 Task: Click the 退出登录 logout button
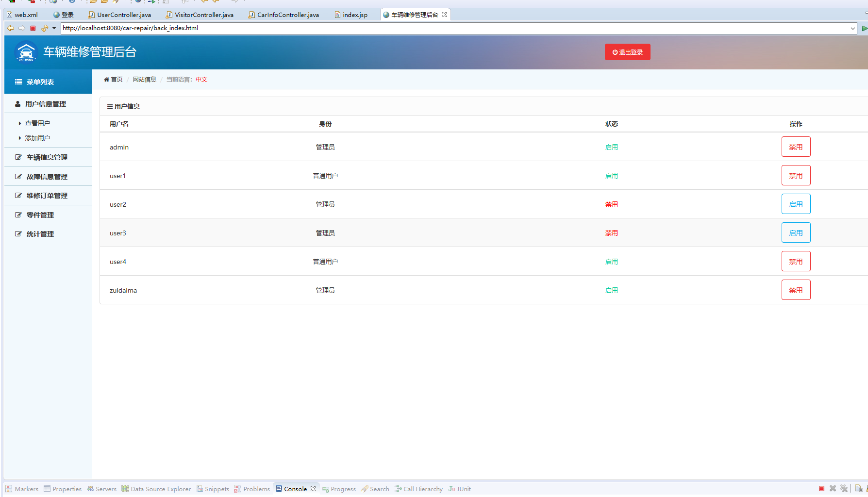pyautogui.click(x=627, y=51)
